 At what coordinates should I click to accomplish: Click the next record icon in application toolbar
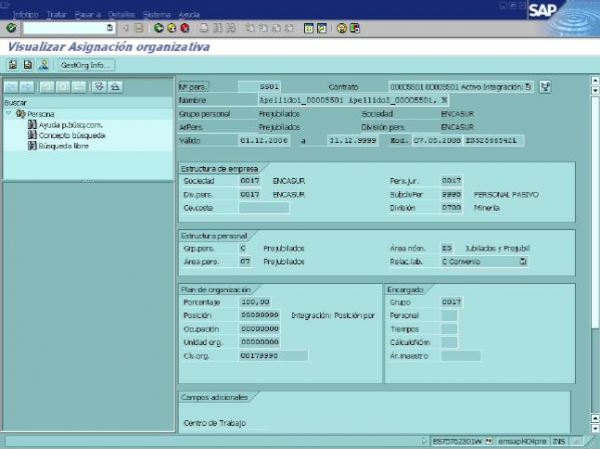click(x=28, y=65)
